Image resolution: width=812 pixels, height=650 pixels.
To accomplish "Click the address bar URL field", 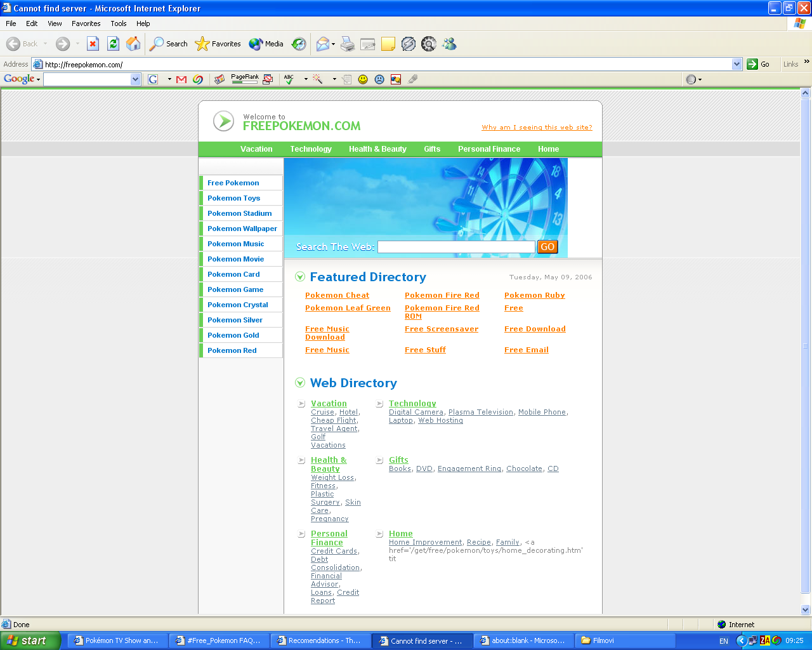I will pyautogui.click(x=387, y=64).
